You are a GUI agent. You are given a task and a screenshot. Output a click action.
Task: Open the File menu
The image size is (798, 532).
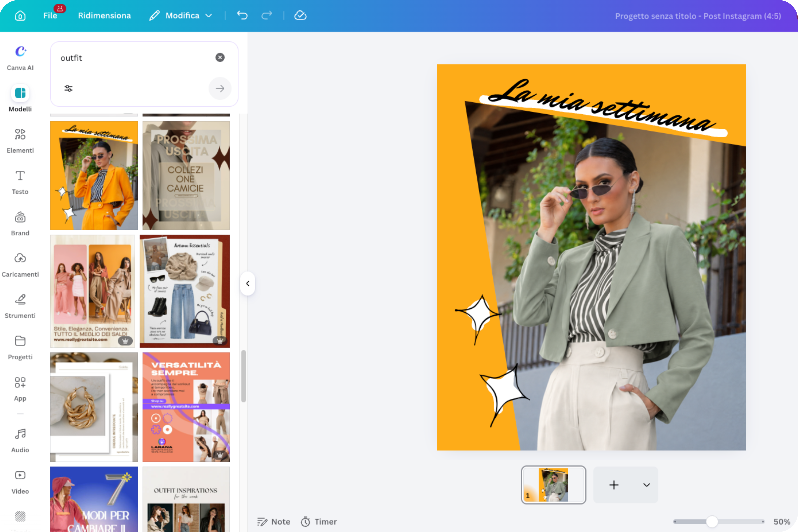[50, 16]
